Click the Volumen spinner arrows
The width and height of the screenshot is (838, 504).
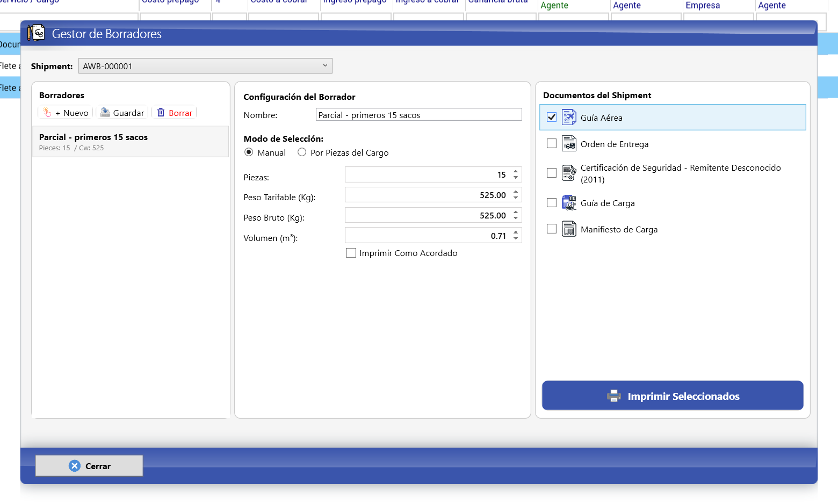point(516,236)
